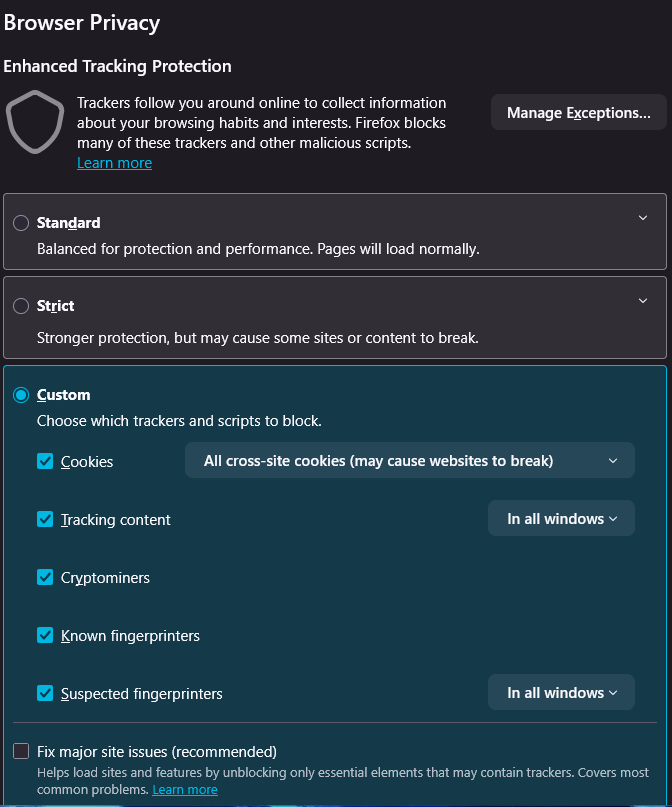Uncheck the Tracking content checkbox
The height and width of the screenshot is (807, 672).
pos(45,520)
